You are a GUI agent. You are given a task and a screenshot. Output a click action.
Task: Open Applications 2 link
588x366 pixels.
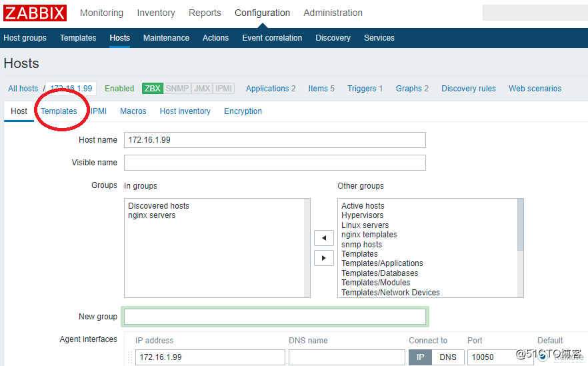[x=271, y=89]
